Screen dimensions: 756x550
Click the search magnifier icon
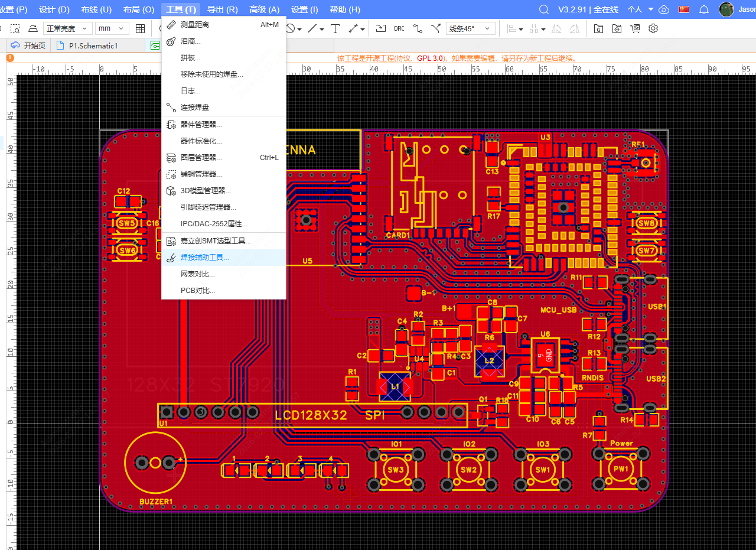[544, 9]
